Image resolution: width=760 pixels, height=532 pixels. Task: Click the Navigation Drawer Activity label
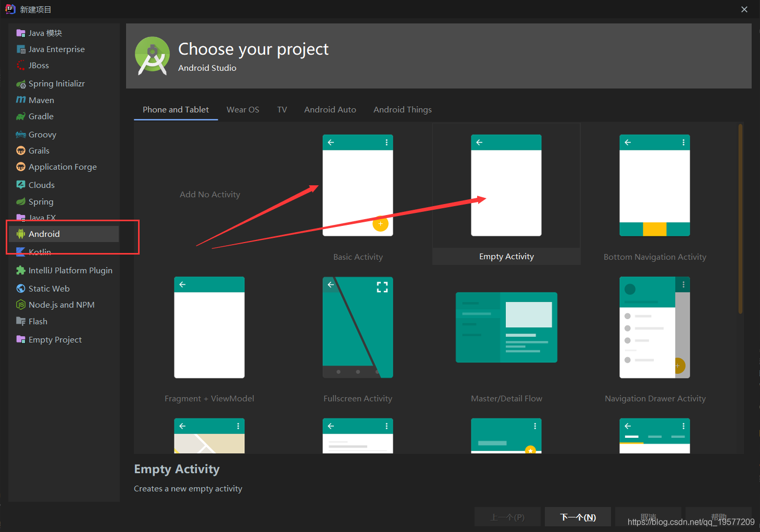[x=655, y=399]
